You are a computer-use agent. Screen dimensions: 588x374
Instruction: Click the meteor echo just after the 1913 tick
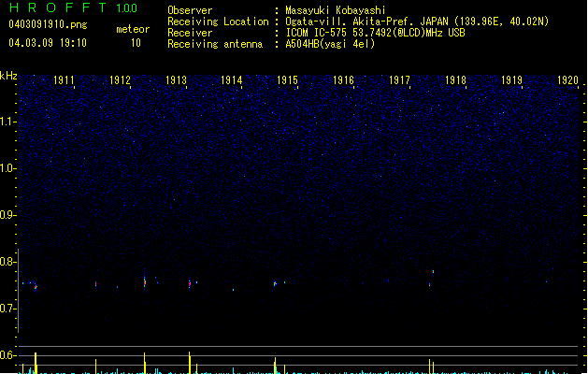click(x=190, y=283)
